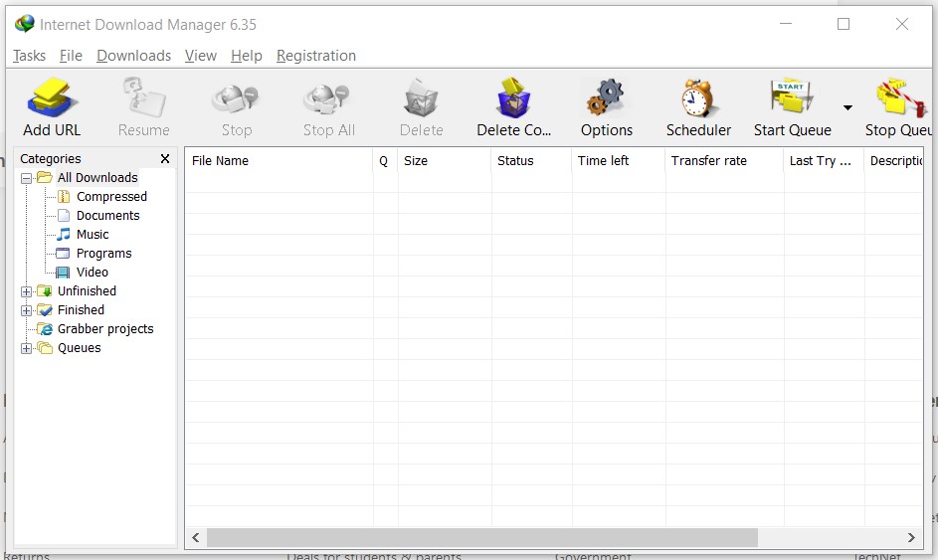Click the Finished folder checkmark icon
Viewport: 938px width, 560px height.
(x=45, y=310)
